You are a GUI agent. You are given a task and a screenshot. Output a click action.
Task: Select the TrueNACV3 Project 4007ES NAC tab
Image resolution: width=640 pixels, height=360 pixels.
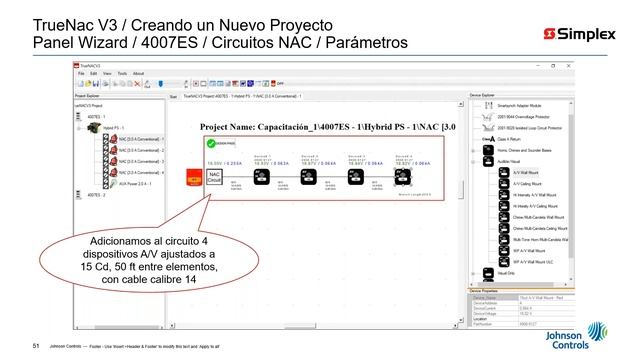click(x=242, y=96)
